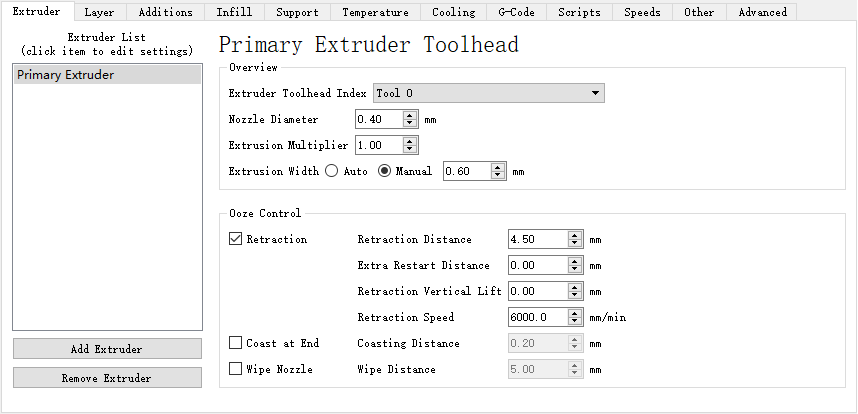Disable the Retraction checkbox
Image resolution: width=858 pixels, height=414 pixels.
click(236, 240)
